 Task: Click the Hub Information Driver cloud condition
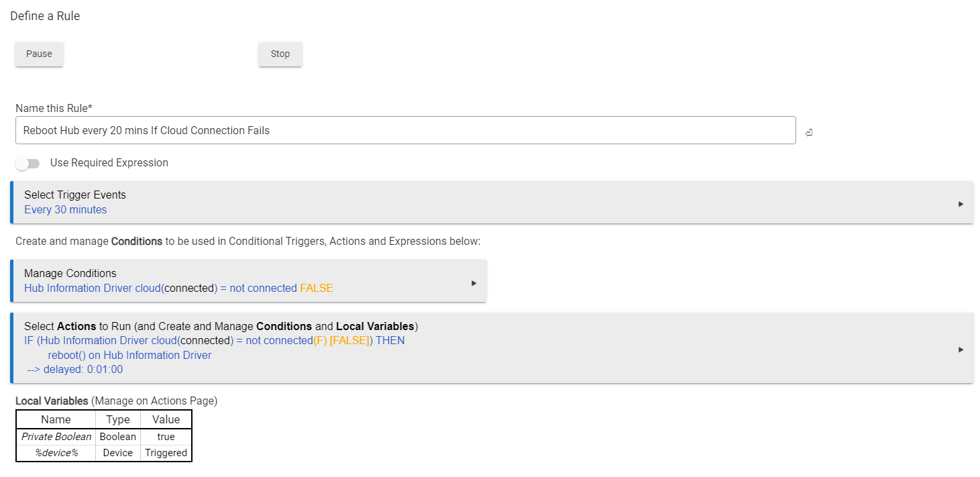178,288
